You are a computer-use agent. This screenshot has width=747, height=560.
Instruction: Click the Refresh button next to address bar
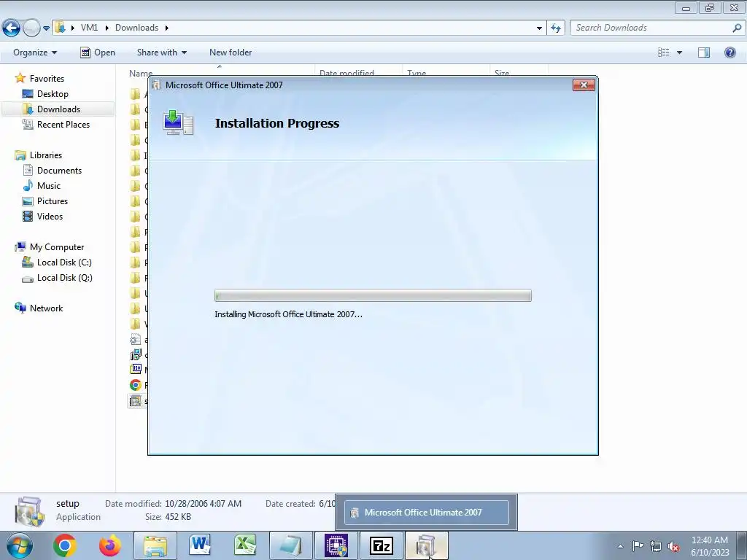[x=555, y=28]
